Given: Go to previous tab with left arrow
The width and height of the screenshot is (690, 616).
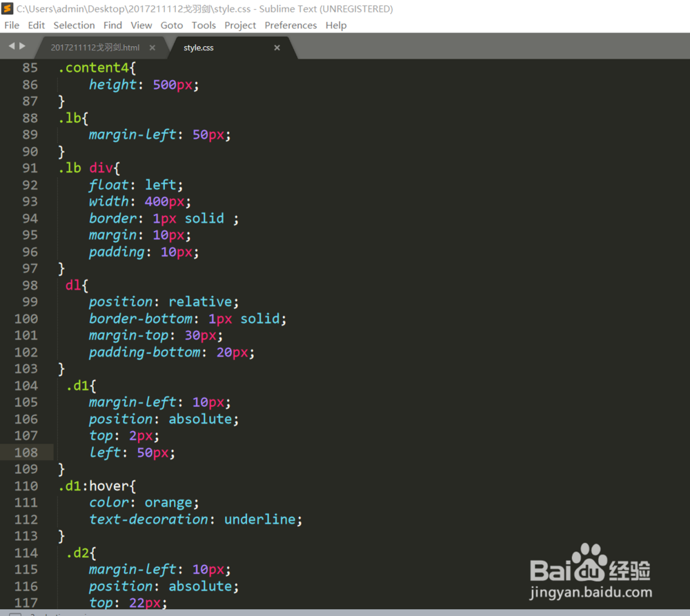Looking at the screenshot, I should point(12,46).
